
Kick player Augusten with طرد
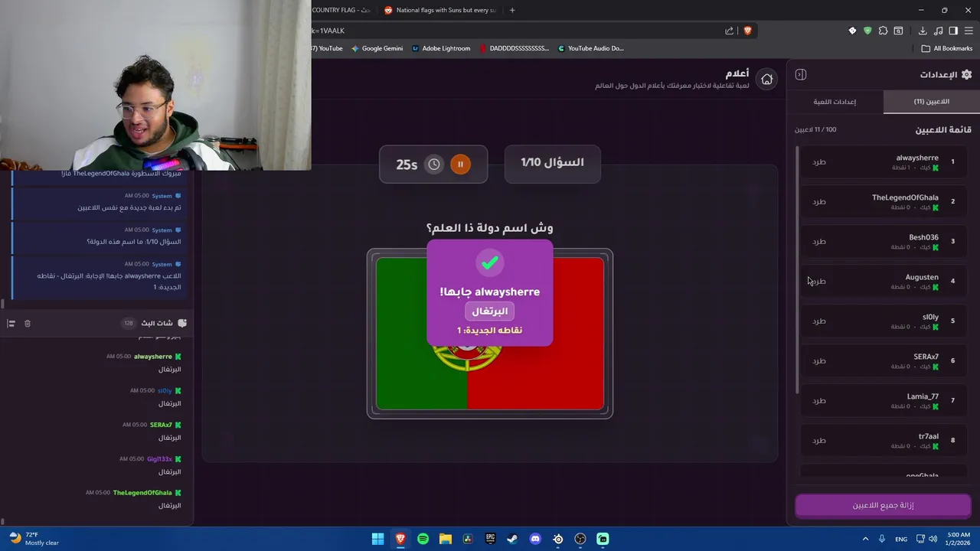tap(818, 282)
